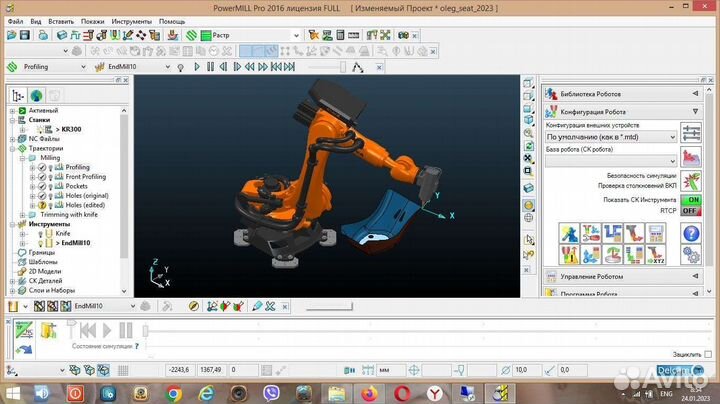Toggle the light bulb of Pockets toolpath
720x404 pixels.
tap(51, 186)
